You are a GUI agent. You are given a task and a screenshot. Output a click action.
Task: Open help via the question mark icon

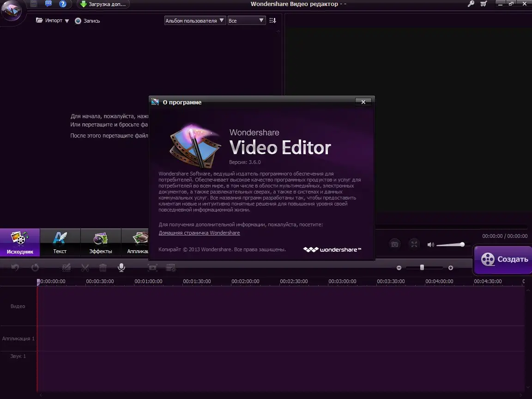click(x=63, y=4)
